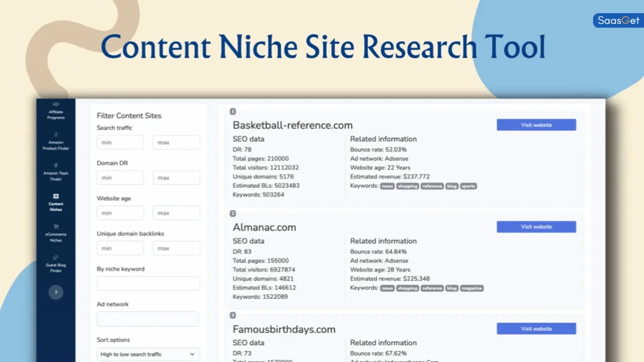Click Filter Content Sites heading
Viewport: 644px width, 362px height.
tap(129, 116)
